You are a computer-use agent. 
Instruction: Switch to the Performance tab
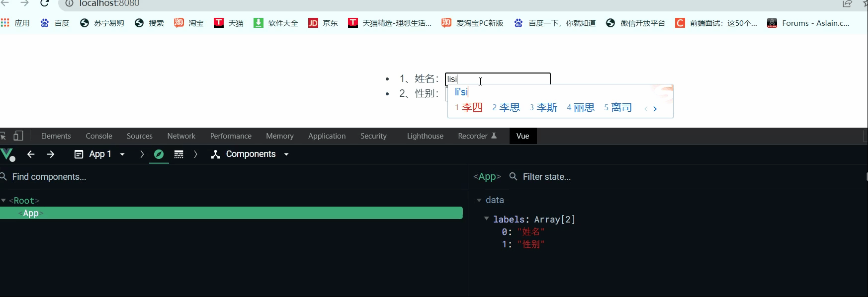click(231, 136)
